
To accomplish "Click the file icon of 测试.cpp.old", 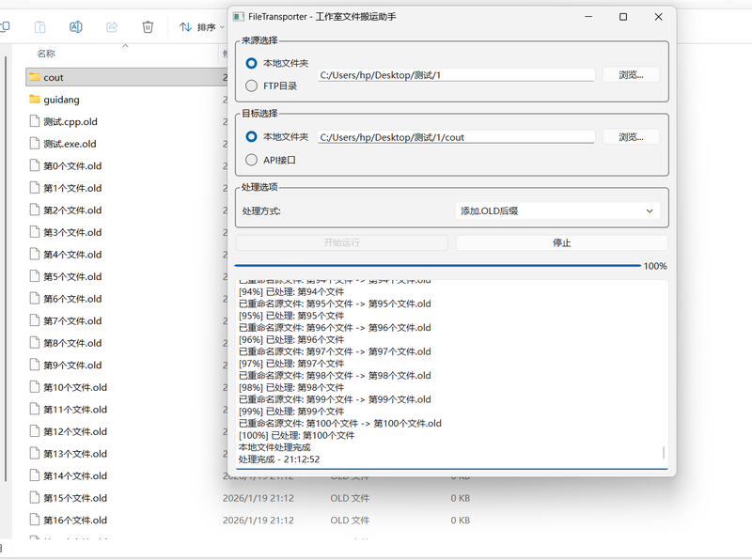I will click(x=35, y=122).
